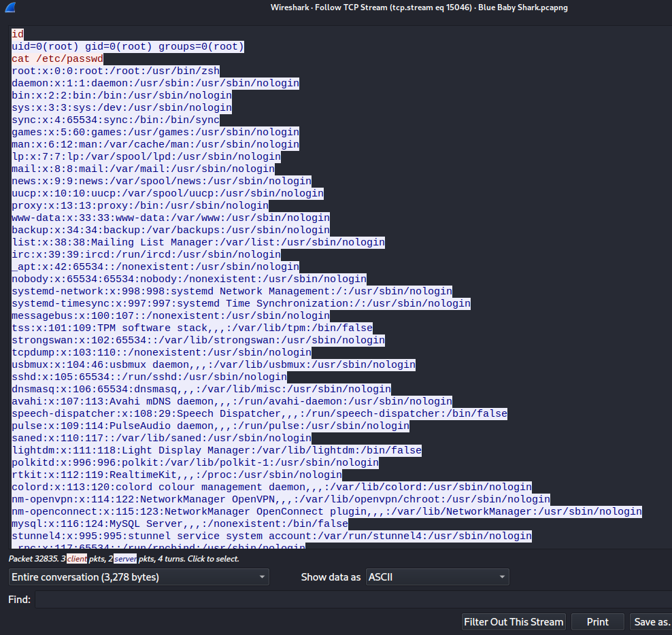Viewport: 672px width, 635px height.
Task: Click the systemd-network line
Action: tap(232, 291)
